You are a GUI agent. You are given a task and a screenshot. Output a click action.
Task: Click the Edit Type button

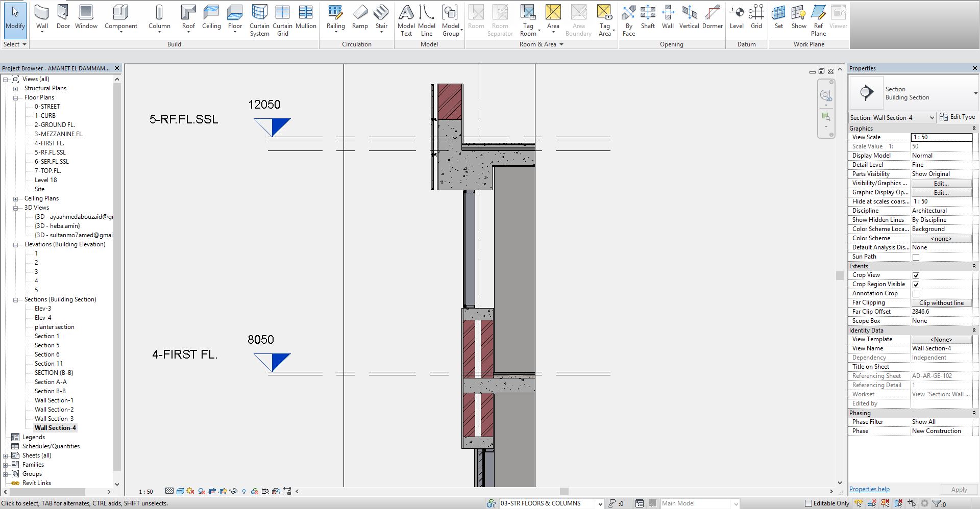[957, 117]
